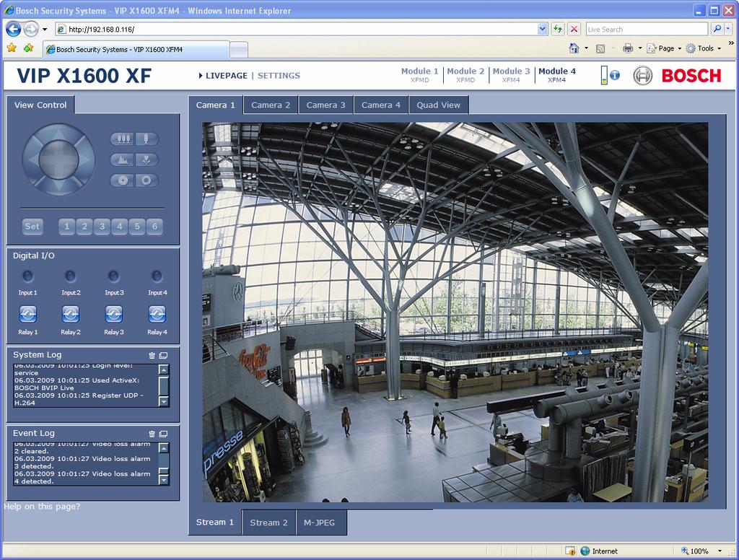Recall camera preset 4

[x=120, y=227]
